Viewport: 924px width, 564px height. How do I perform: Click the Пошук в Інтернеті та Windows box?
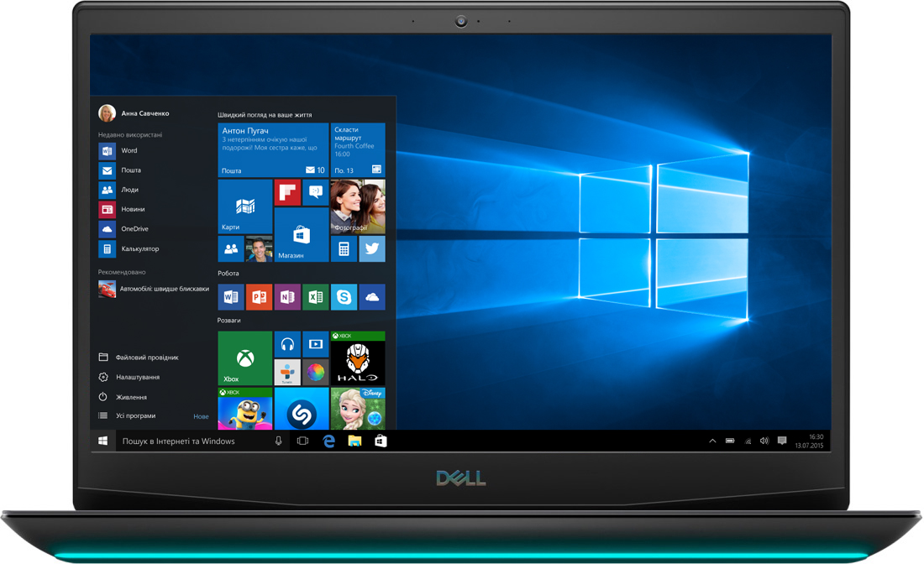pyautogui.click(x=202, y=441)
